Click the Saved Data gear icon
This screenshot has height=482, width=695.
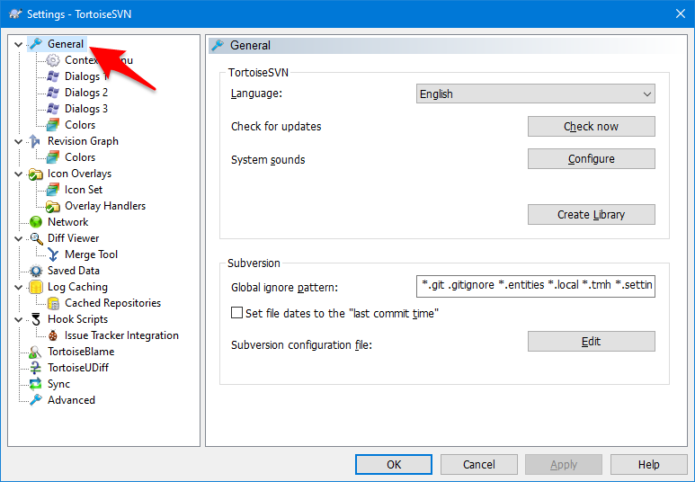[x=36, y=271]
